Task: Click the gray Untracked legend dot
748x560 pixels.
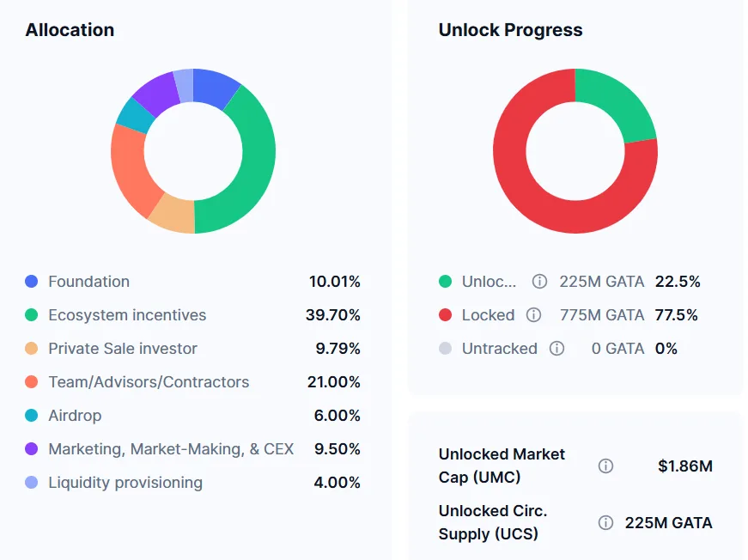Action: point(445,349)
